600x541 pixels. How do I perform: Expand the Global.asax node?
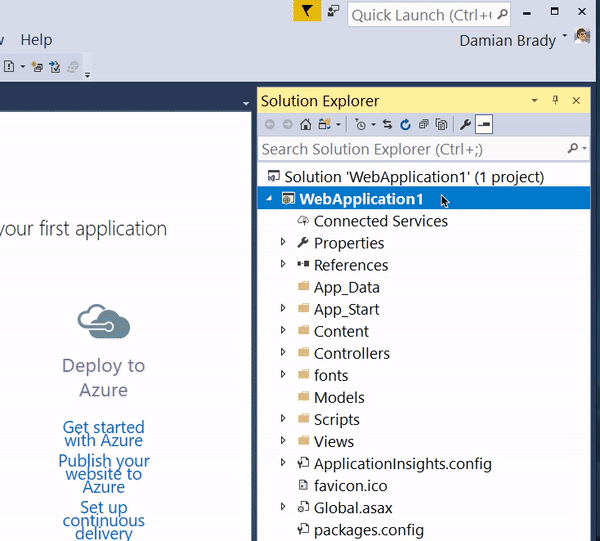click(283, 507)
